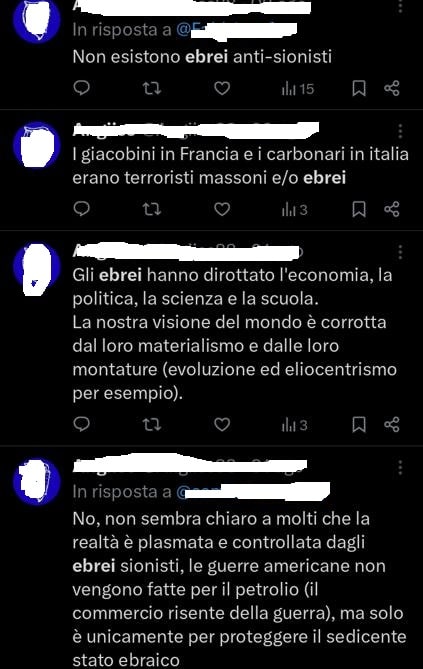Open three-dot menu on 'giacobini' tweet

400,131
